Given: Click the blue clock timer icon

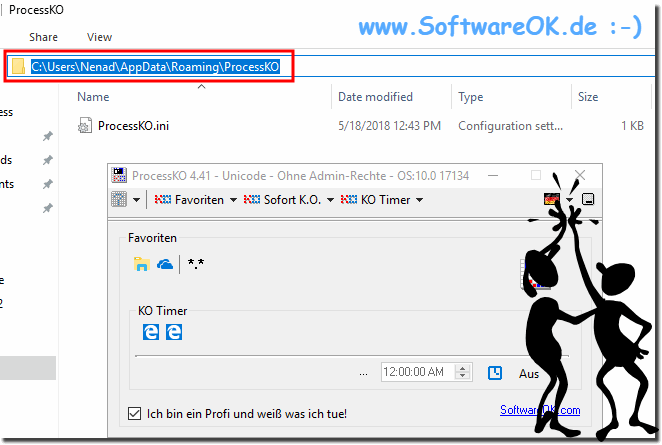Looking at the screenshot, I should [x=495, y=373].
